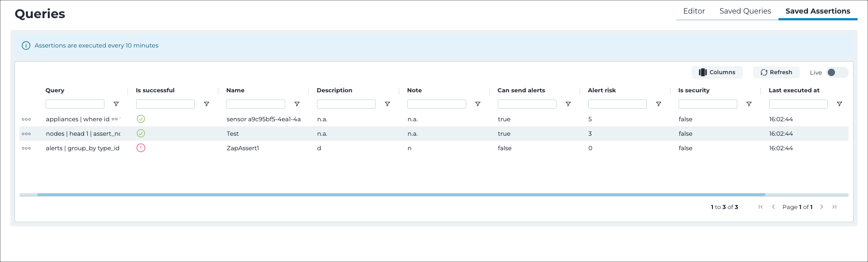The width and height of the screenshot is (868, 262).
Task: Go to last page arrow
Action: click(835, 207)
